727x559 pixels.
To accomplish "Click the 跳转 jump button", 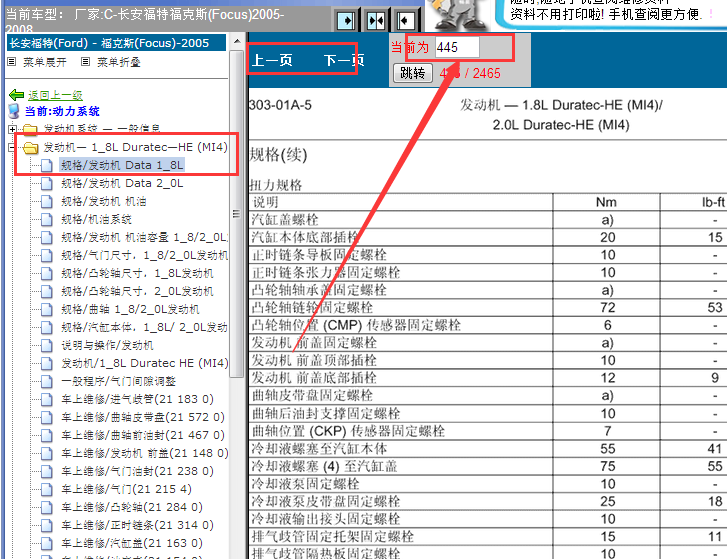I will coord(413,73).
